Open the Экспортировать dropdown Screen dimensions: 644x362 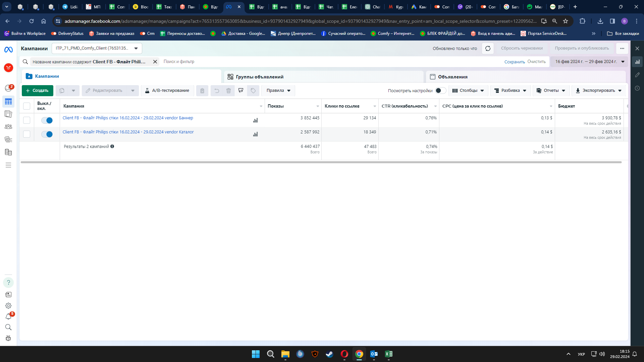[599, 90]
